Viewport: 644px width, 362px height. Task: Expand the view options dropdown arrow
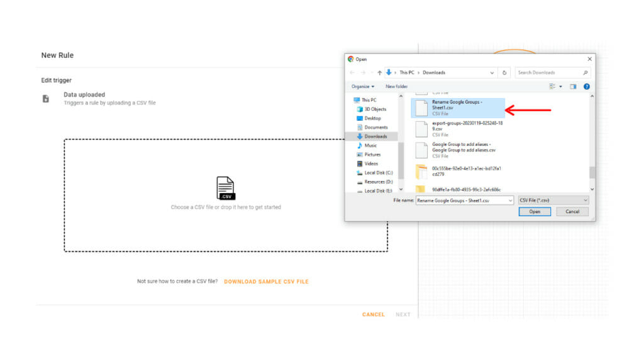560,86
